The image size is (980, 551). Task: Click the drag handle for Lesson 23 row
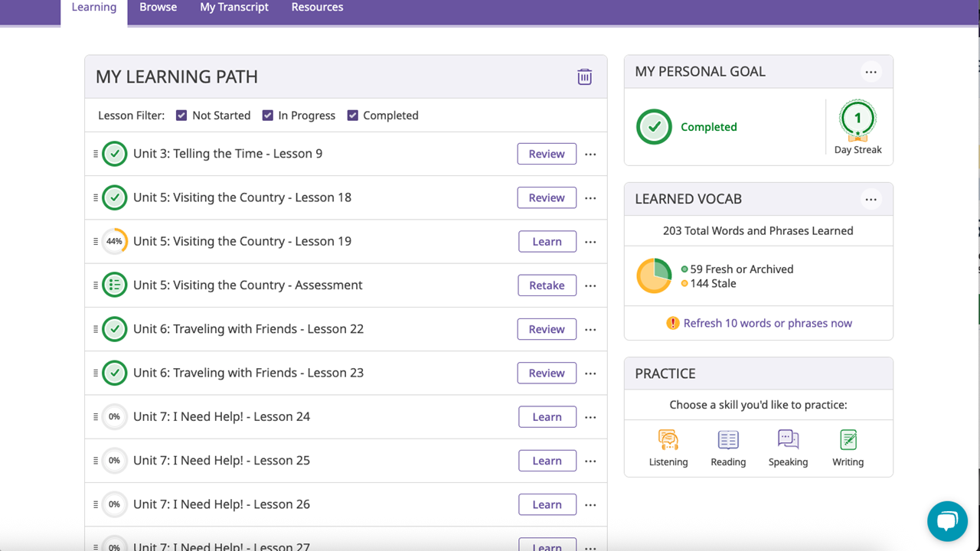point(96,373)
